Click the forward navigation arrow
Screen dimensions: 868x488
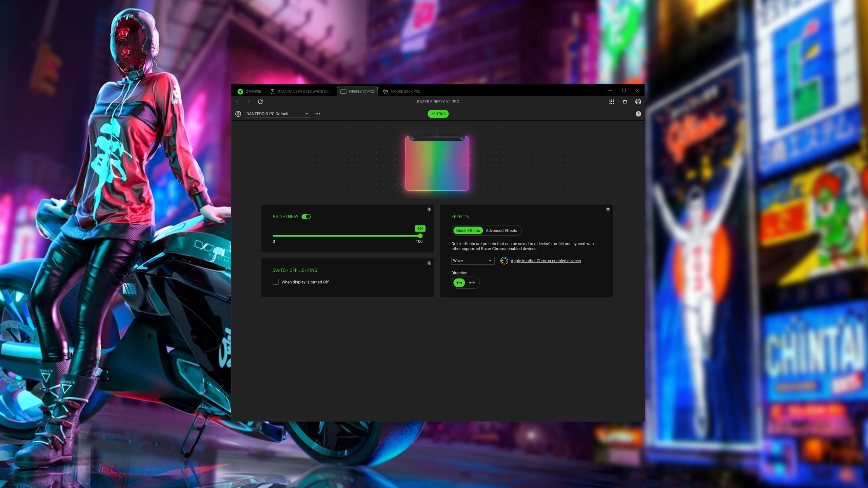249,102
